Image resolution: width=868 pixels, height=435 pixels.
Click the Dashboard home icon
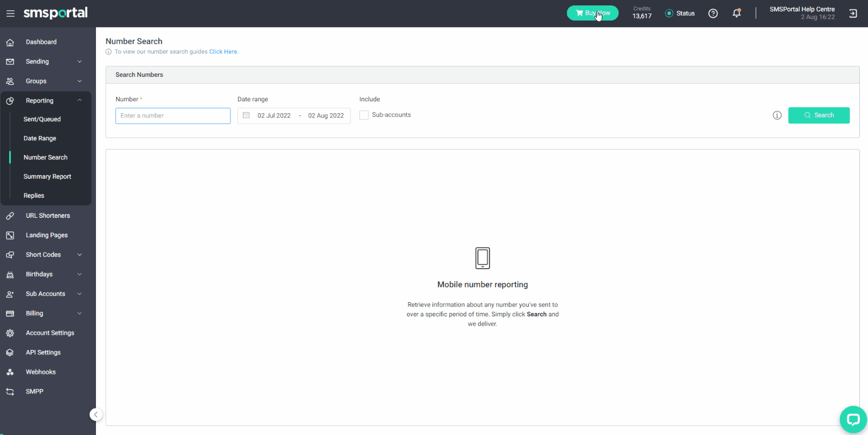(10, 42)
